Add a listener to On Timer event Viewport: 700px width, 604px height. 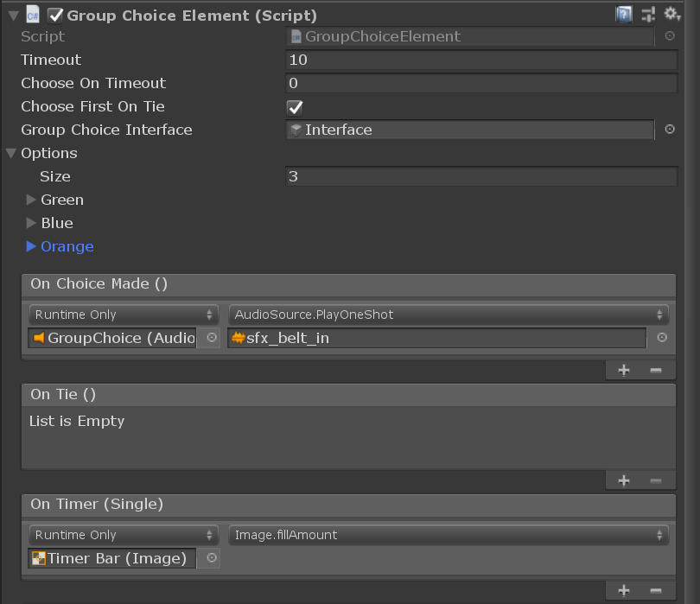click(x=624, y=591)
